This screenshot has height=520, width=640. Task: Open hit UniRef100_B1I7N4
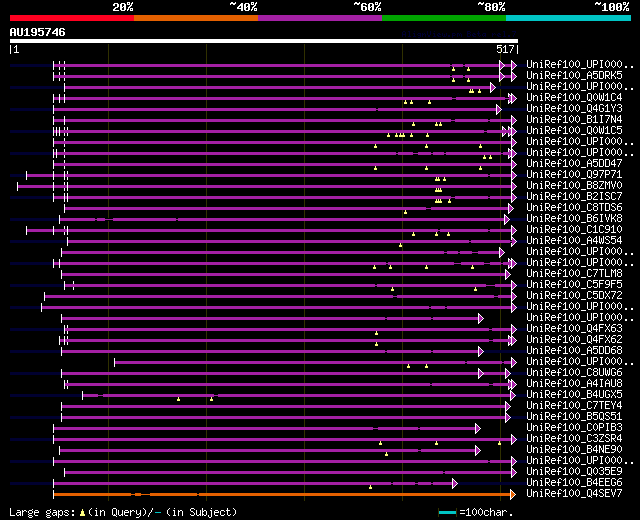574,120
